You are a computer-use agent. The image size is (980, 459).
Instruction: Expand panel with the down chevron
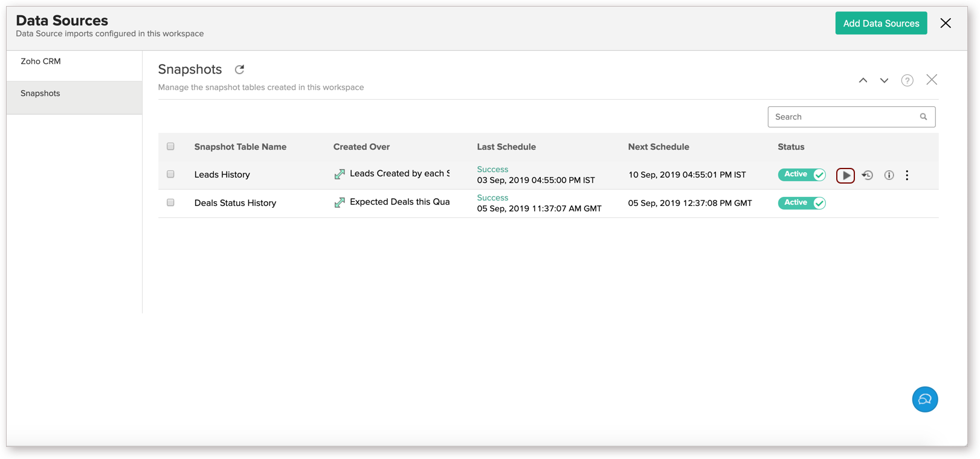tap(884, 80)
